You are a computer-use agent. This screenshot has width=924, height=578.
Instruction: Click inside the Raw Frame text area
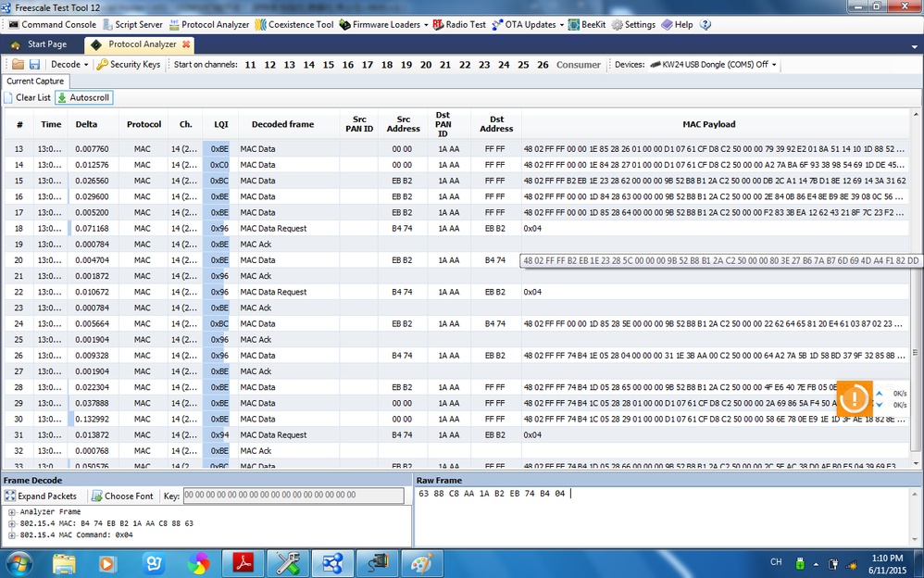click(x=663, y=517)
